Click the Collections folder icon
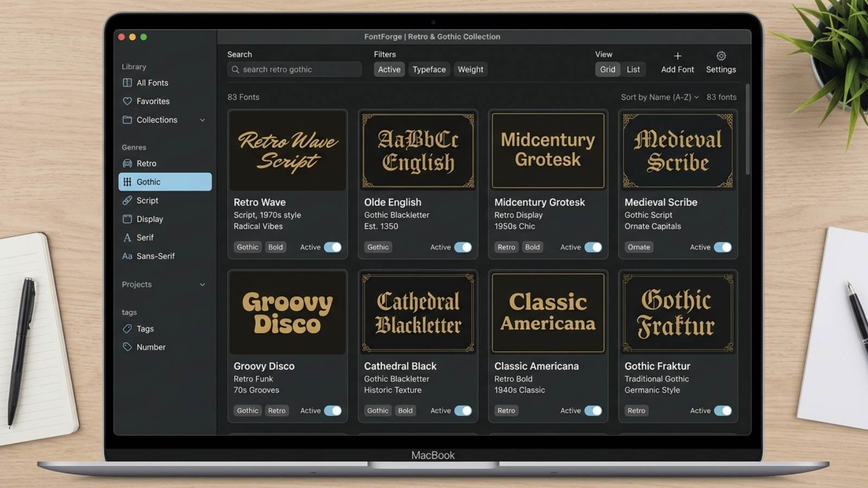This screenshot has height=488, width=868. point(127,120)
